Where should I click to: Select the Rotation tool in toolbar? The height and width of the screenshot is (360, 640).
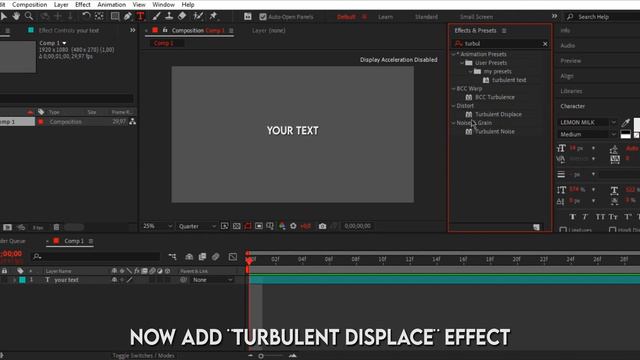click(86, 16)
